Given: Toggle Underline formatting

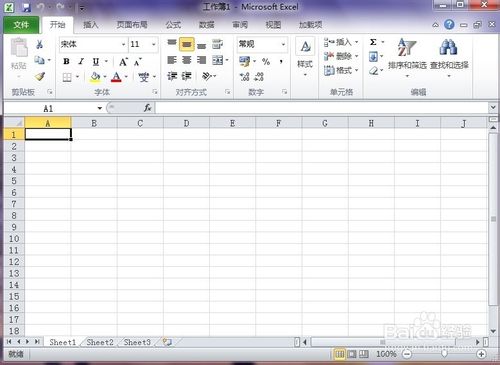Looking at the screenshot, I should coord(96,61).
